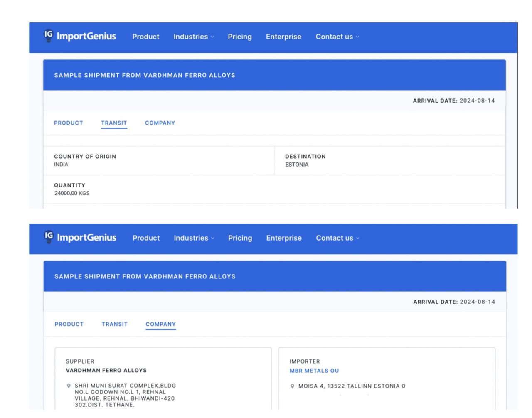Switch to the Transit tab in the supplier details view
Viewport: 532px width, 418px height.
[115, 324]
